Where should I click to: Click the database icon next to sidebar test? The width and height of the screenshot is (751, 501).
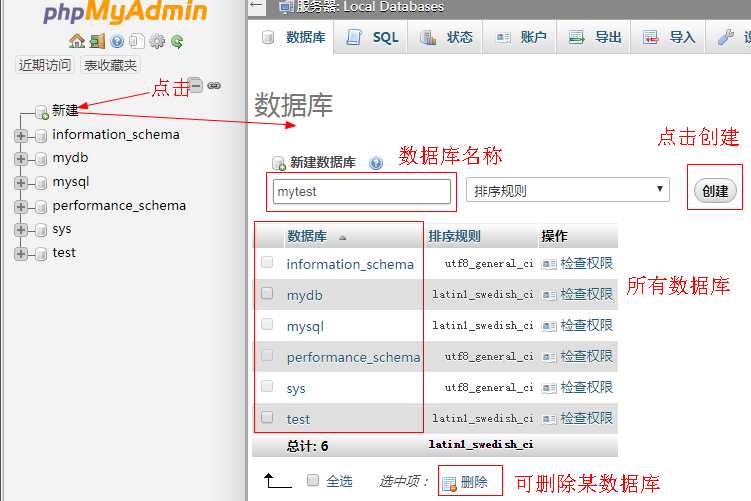[41, 253]
